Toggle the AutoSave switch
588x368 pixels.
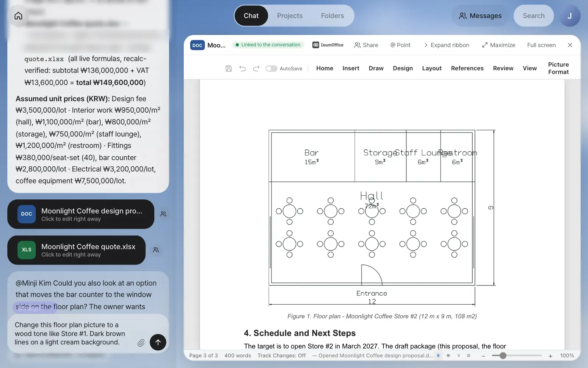click(x=271, y=68)
